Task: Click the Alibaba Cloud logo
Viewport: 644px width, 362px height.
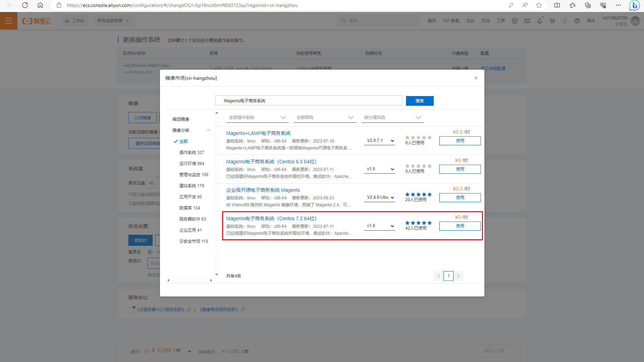Action: pos(37,21)
